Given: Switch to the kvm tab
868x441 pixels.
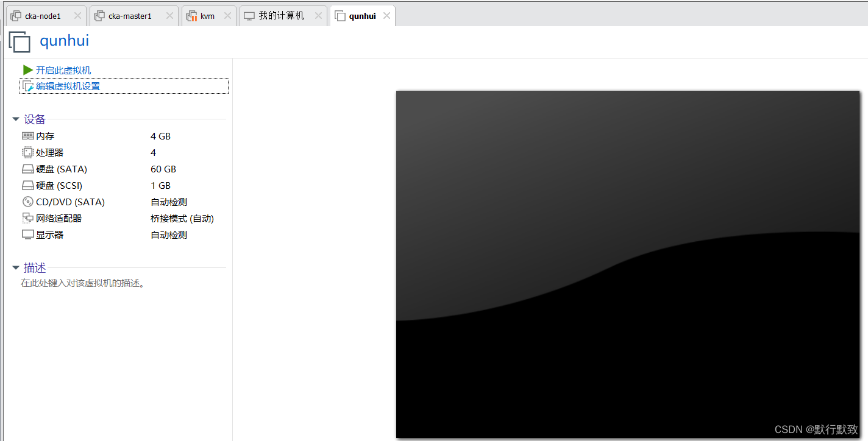Looking at the screenshot, I should pyautogui.click(x=209, y=16).
